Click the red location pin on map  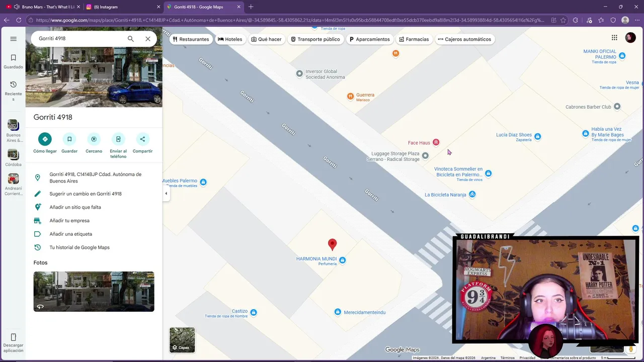[332, 244]
